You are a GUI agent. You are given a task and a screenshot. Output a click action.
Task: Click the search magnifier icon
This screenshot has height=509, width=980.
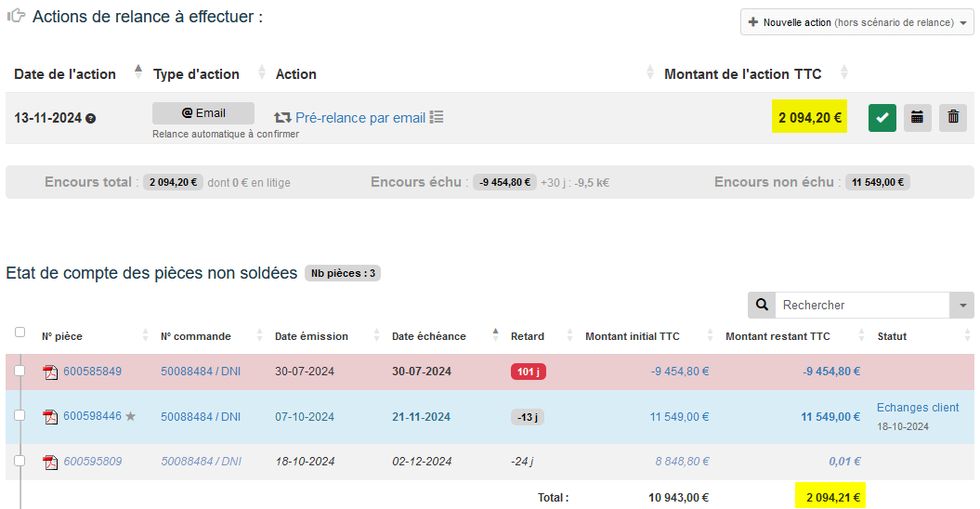tap(762, 305)
